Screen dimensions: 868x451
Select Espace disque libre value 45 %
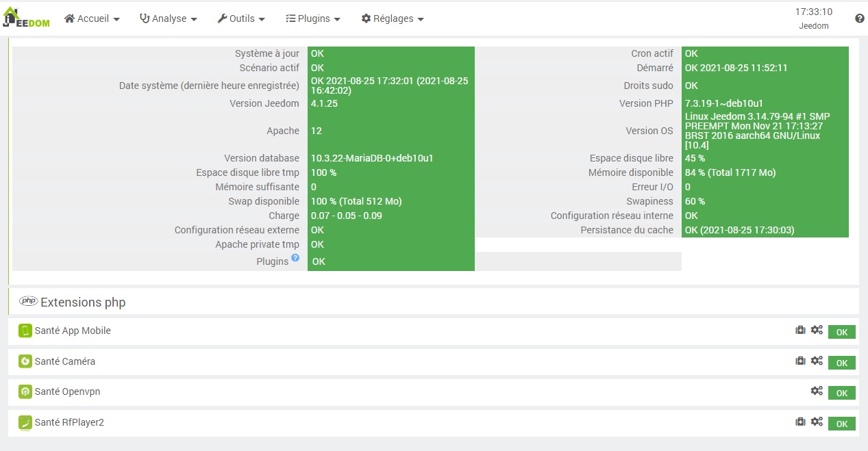pos(695,158)
